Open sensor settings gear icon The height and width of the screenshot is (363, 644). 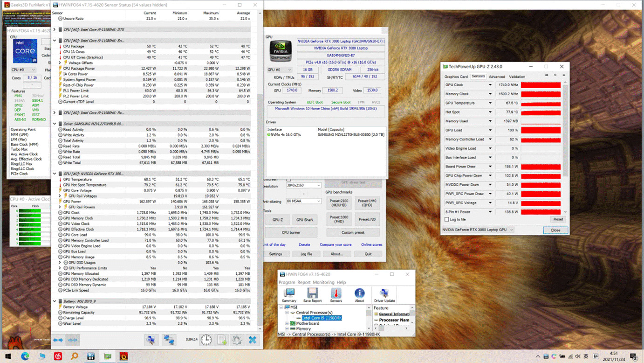point(237,340)
